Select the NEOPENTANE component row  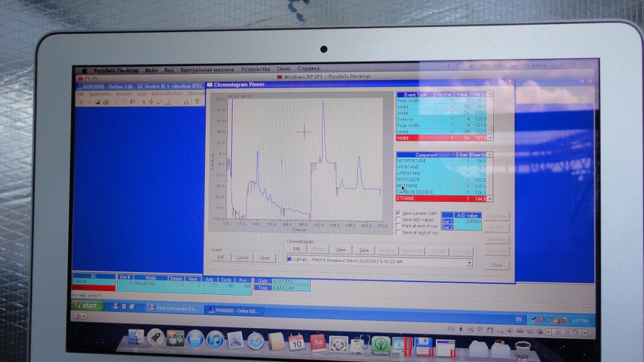(441, 161)
